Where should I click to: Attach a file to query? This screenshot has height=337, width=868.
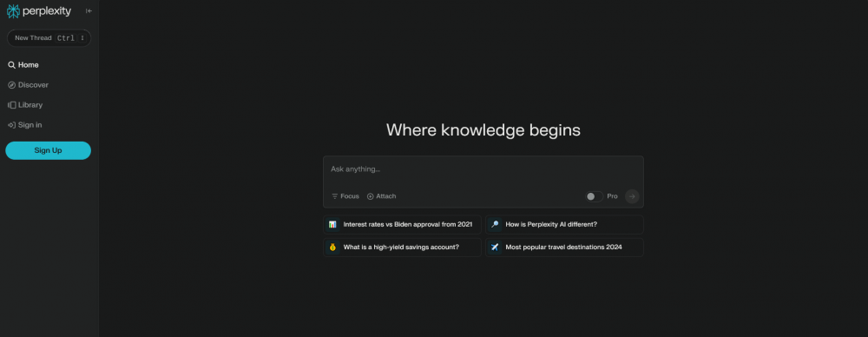click(x=381, y=196)
